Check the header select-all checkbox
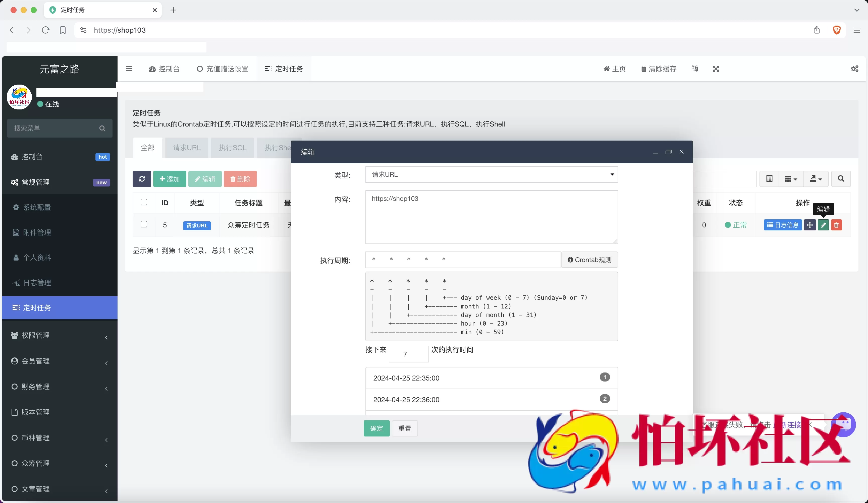The image size is (868, 503). coord(144,202)
